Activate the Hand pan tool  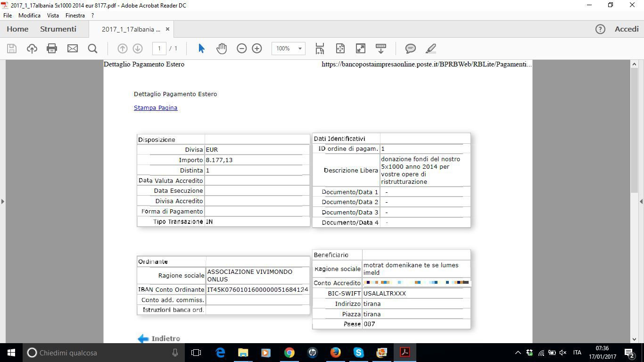pos(221,49)
